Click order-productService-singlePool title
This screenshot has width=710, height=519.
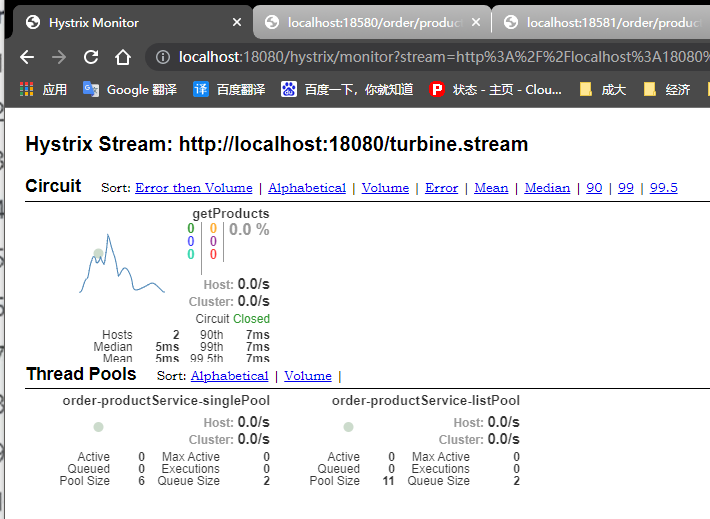[166, 400]
